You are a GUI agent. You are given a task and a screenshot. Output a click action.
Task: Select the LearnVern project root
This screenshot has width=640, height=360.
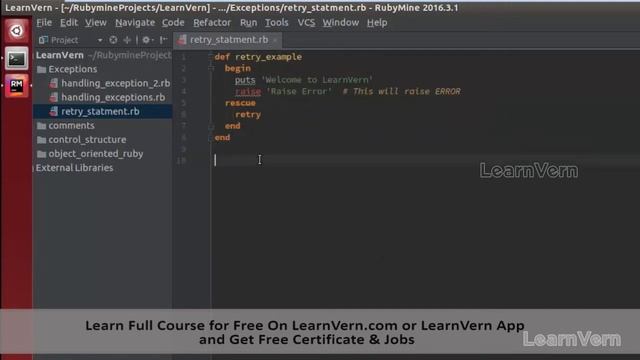pos(60,55)
